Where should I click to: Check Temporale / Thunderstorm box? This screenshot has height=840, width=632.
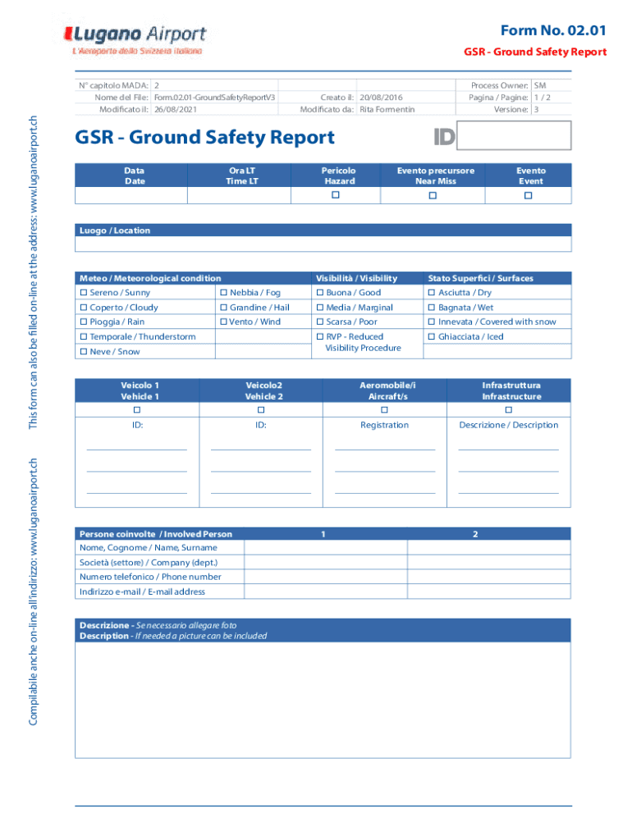point(84,337)
